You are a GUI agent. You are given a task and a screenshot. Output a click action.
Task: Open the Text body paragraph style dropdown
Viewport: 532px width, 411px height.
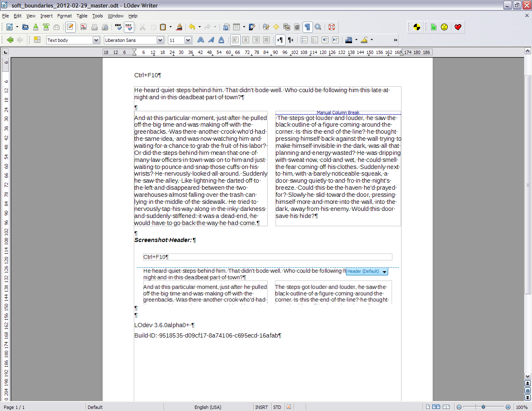[96, 40]
